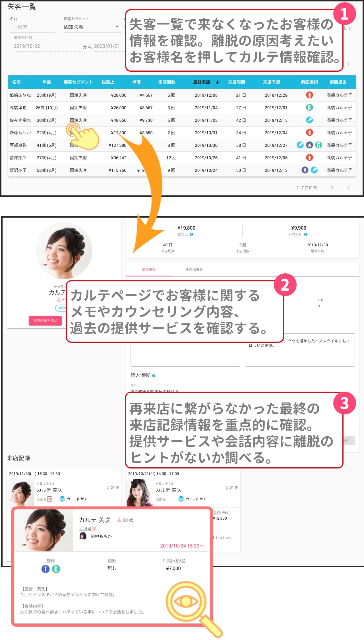364x640 pixels.
Task: Open the 2019/10/21 visit record photo
Action: click(138, 493)
